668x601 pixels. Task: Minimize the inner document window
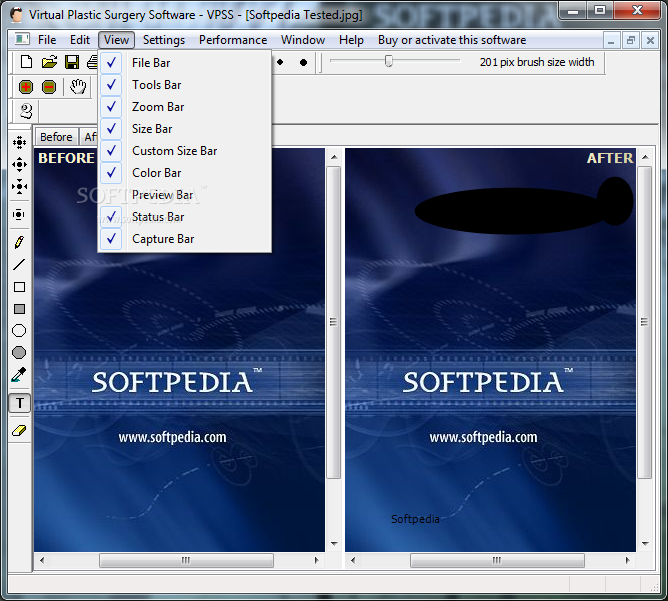point(611,40)
